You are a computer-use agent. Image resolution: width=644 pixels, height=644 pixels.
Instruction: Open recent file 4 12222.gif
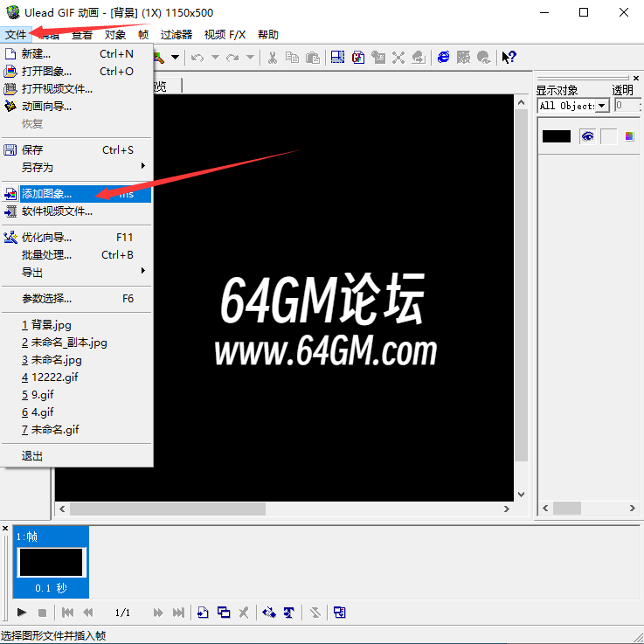coord(77,377)
